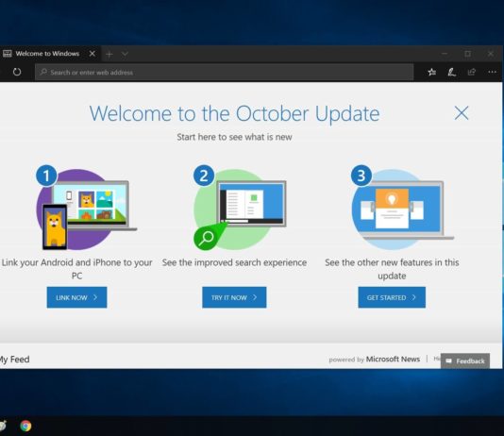This screenshot has height=436, width=504.
Task: Click 'Link your Android and iPhone' text
Action: click(76, 269)
